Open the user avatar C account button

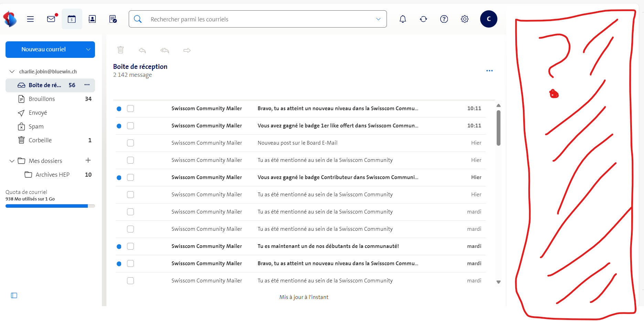488,19
